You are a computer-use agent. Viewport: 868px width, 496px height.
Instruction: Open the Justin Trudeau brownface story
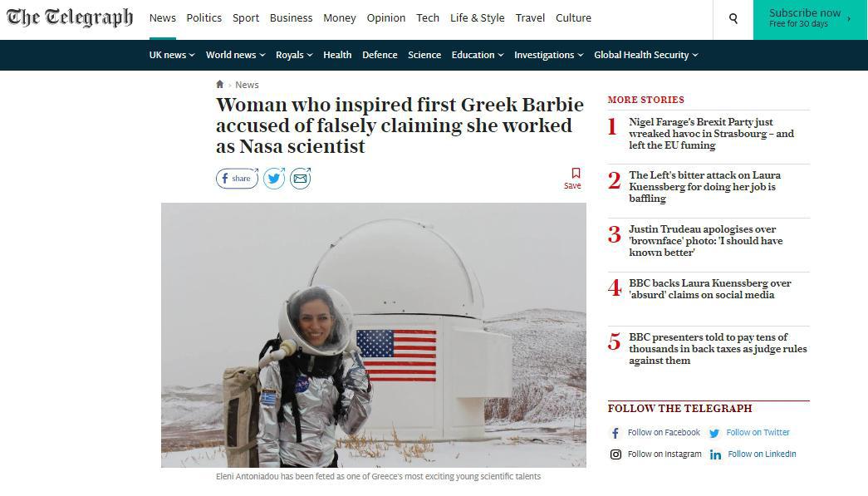tap(706, 241)
